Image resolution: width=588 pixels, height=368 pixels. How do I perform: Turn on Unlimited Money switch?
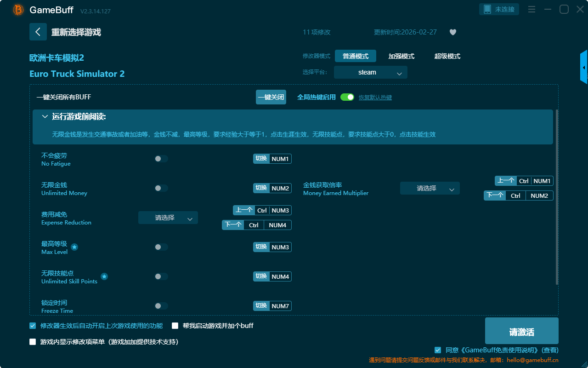(161, 188)
